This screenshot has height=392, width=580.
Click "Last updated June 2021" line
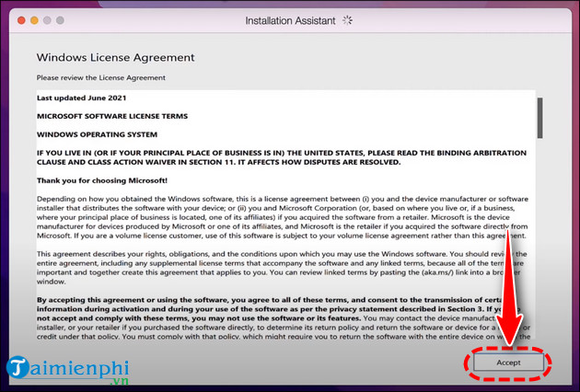coord(82,98)
